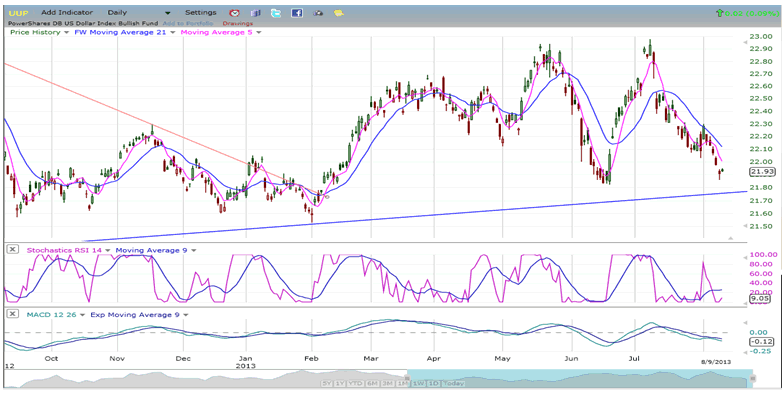Image resolution: width=783 pixels, height=402 pixels.
Task: Click the Twitter share icon
Action: pyautogui.click(x=276, y=12)
